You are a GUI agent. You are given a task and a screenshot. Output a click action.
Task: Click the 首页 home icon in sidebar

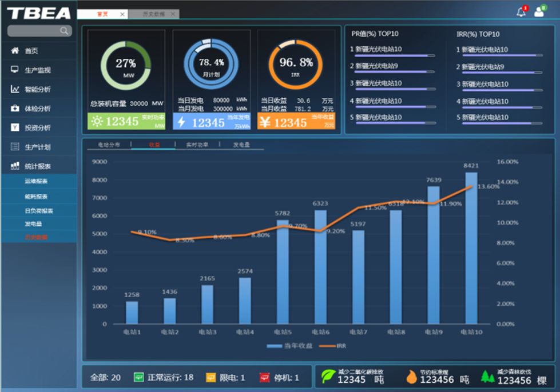point(15,51)
